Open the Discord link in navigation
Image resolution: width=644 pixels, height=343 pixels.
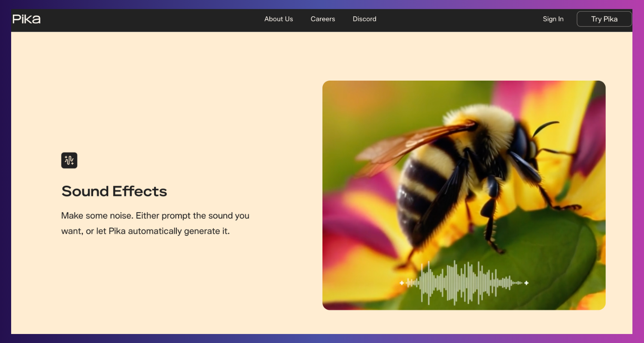click(365, 19)
